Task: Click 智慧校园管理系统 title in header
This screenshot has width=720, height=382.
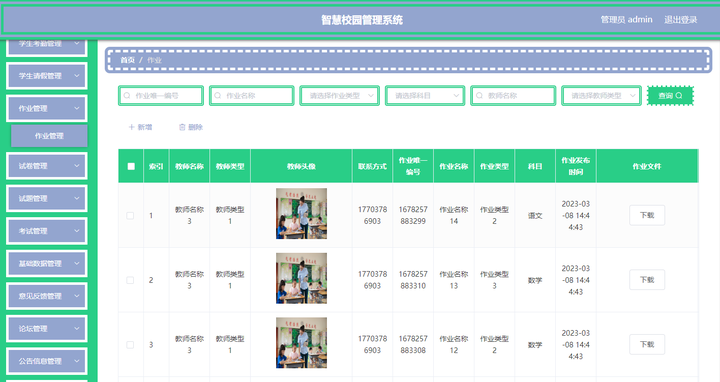Action: (x=362, y=20)
